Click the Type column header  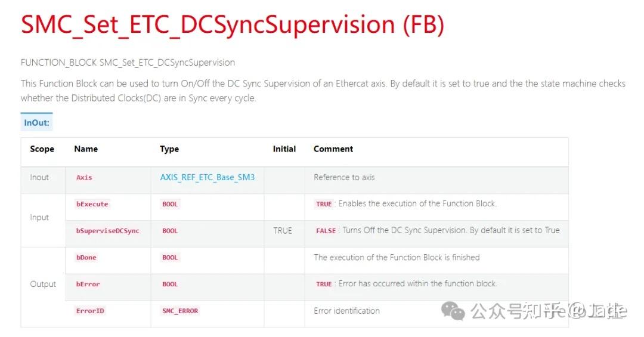click(x=169, y=149)
